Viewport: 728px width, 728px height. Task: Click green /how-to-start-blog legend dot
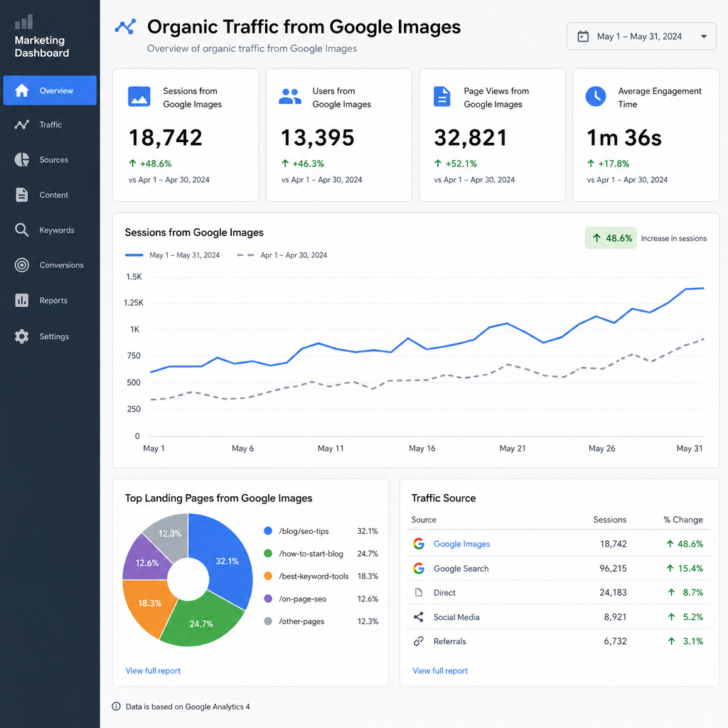tap(268, 553)
